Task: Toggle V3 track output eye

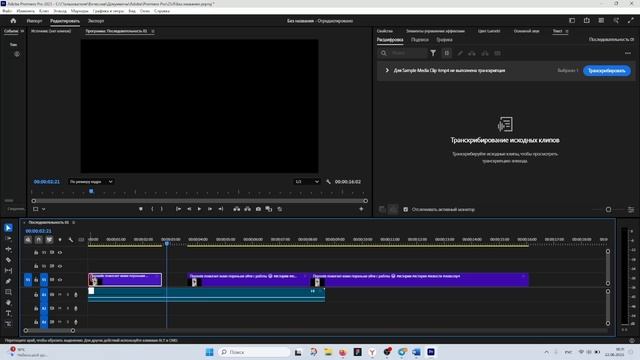Action: (x=60, y=253)
